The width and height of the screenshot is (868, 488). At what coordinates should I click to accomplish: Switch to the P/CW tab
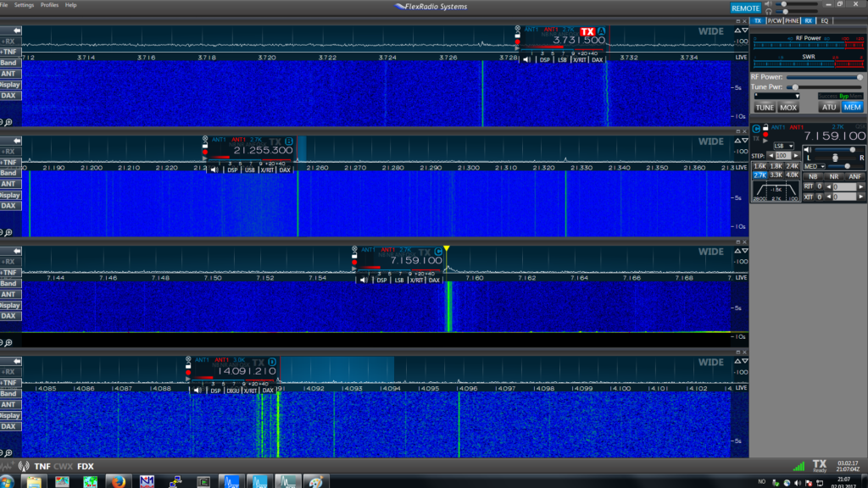[775, 20]
